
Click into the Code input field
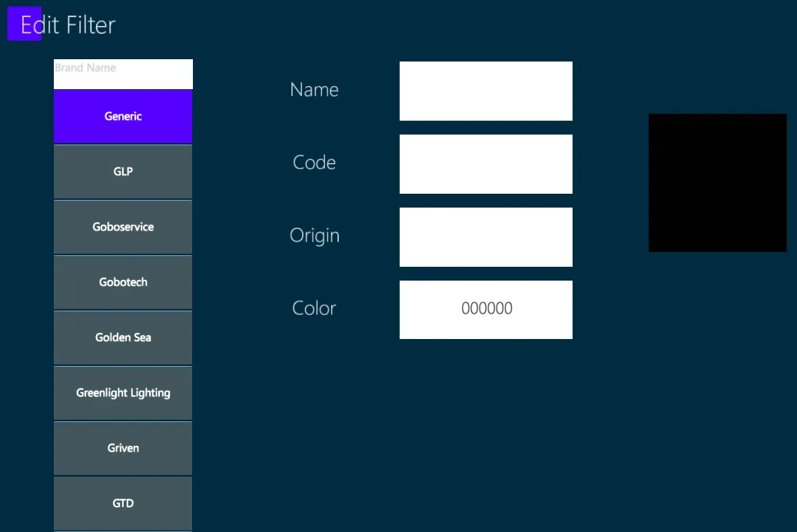[x=486, y=164]
